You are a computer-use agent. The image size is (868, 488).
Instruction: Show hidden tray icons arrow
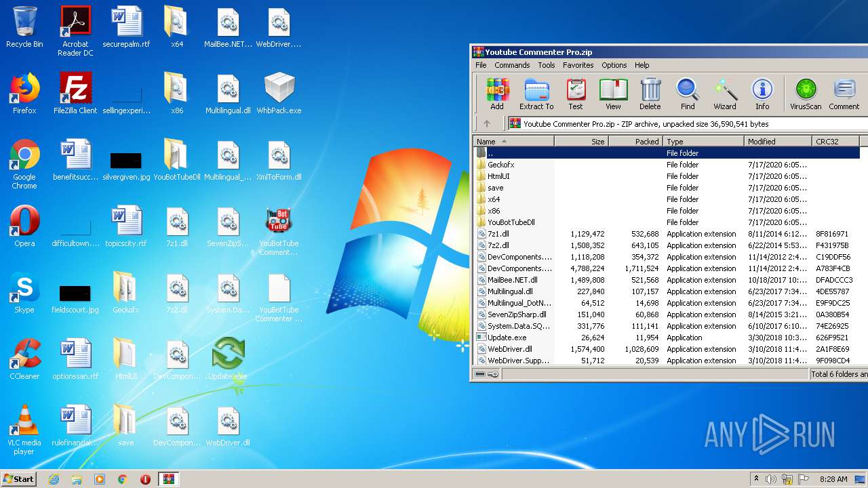click(756, 479)
